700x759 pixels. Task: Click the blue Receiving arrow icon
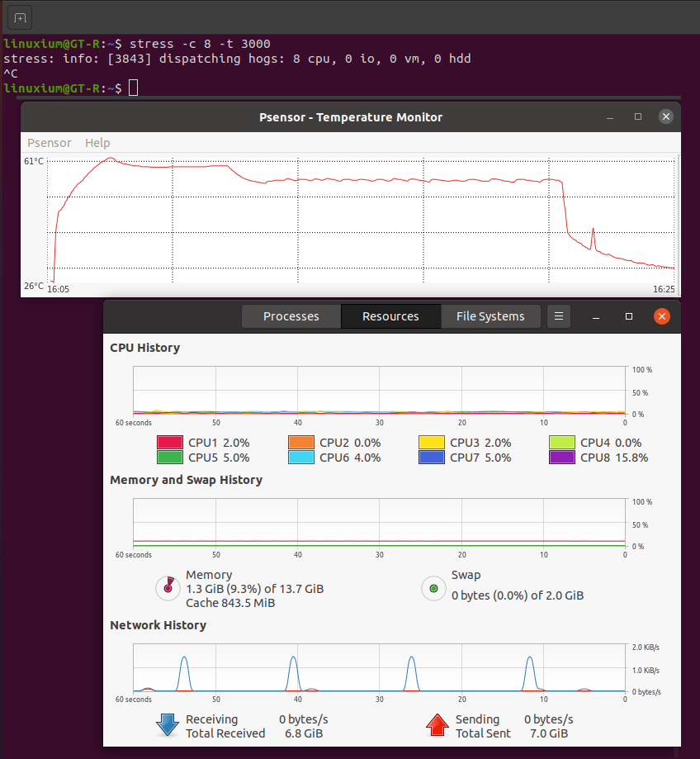(168, 725)
